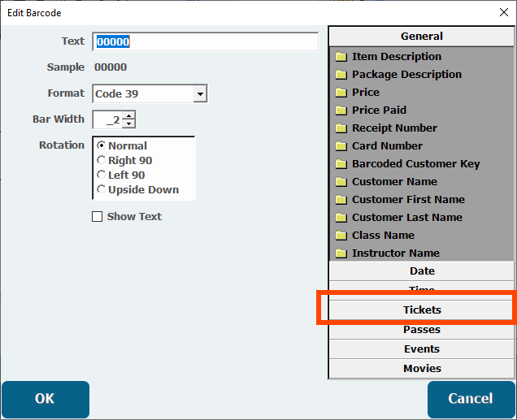Select 'Receipt Number' label in list
Image resolution: width=517 pixels, height=420 pixels.
394,128
